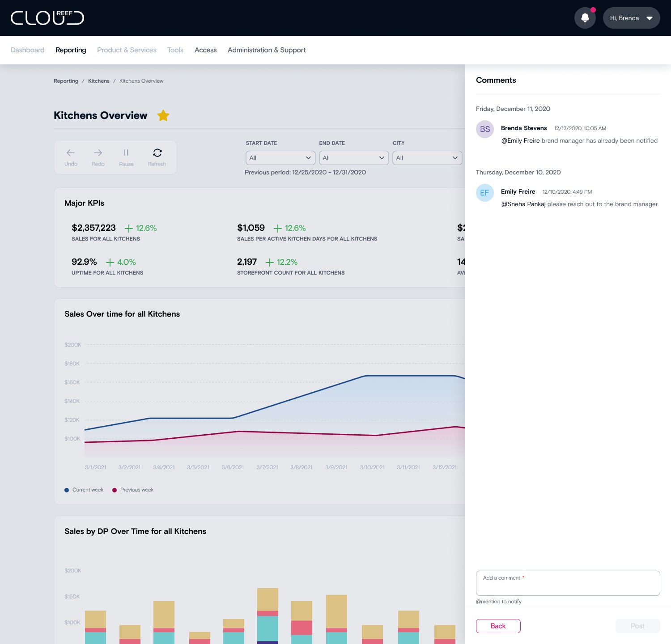The width and height of the screenshot is (671, 644).
Task: Click the 12/10/2020, 4:49 PM timestamp
Action: point(567,192)
